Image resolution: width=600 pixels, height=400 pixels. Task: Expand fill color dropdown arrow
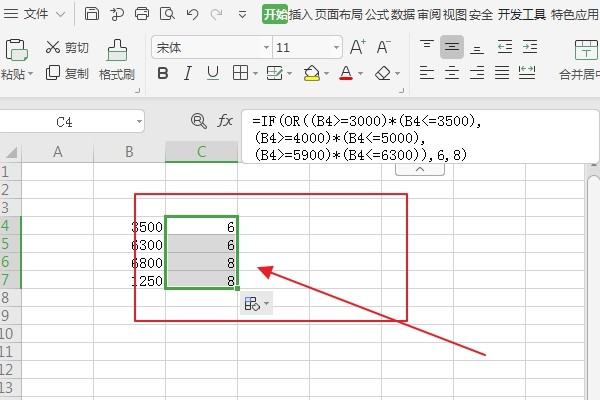tap(326, 73)
